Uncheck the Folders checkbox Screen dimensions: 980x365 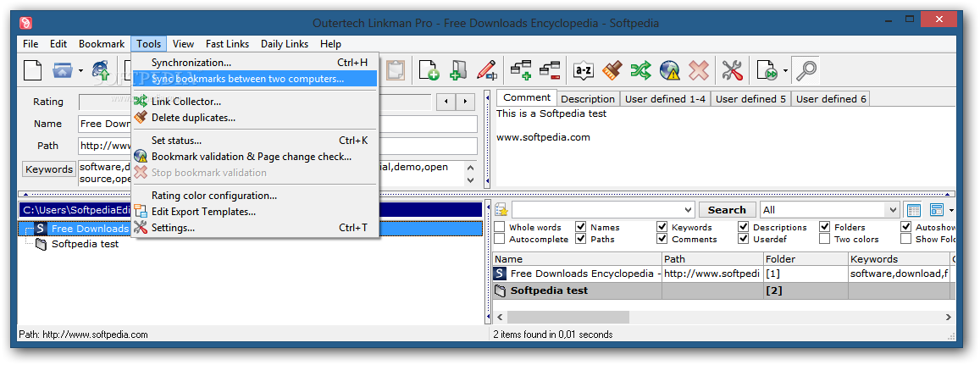[x=824, y=228]
